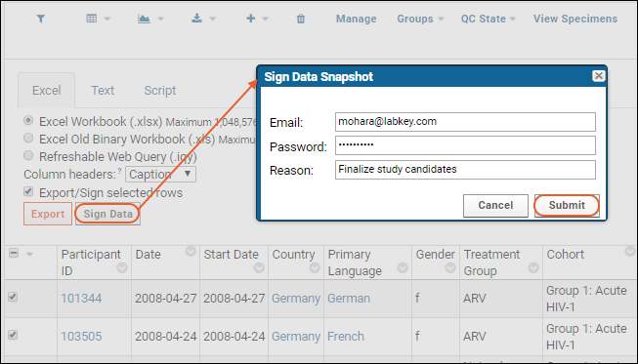This screenshot has height=364, width=638.
Task: Toggle Export/Sign selected rows checkbox
Action: [28, 191]
